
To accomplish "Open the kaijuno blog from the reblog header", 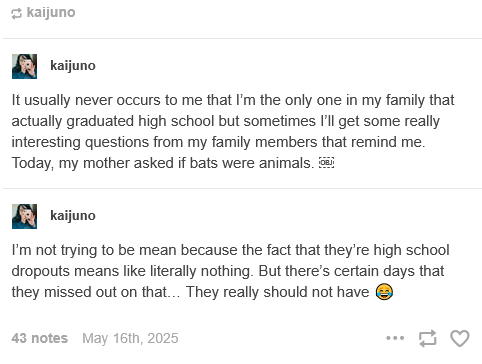I will (x=51, y=13).
